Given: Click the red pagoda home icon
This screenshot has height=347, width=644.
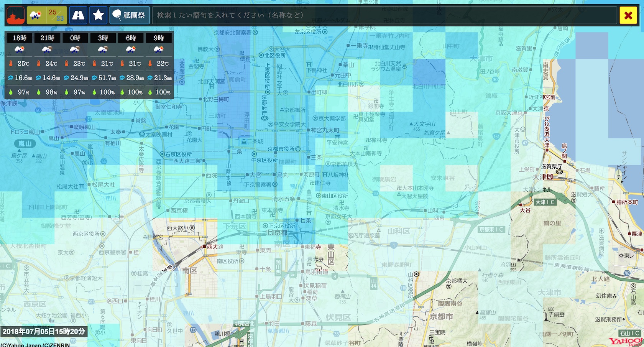Looking at the screenshot, I should pos(16,15).
